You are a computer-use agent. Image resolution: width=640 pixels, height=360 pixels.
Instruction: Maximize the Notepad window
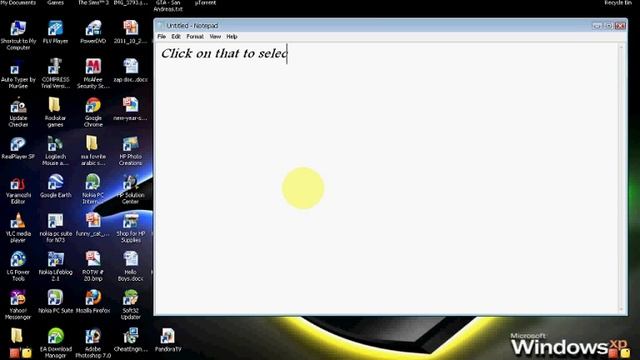609,26
